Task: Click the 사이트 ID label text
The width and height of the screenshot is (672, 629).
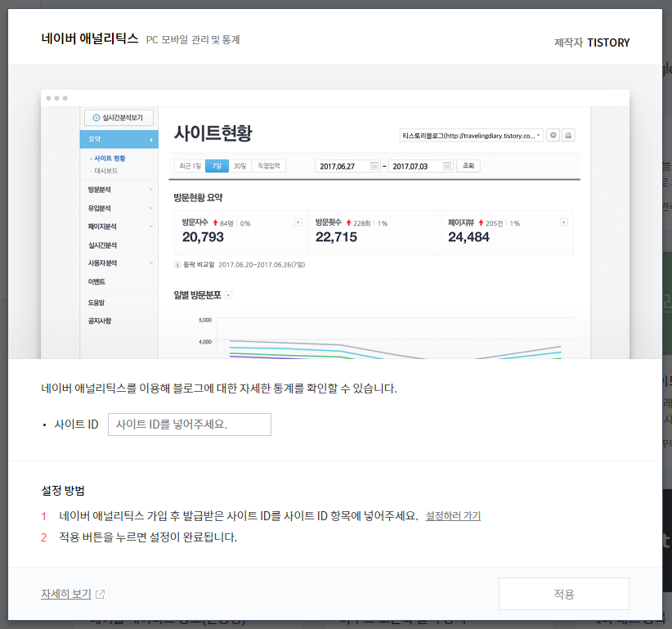Action: [76, 425]
